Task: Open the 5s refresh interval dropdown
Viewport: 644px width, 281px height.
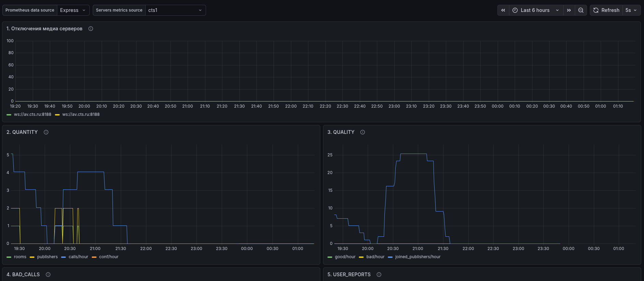Action: 631,10
